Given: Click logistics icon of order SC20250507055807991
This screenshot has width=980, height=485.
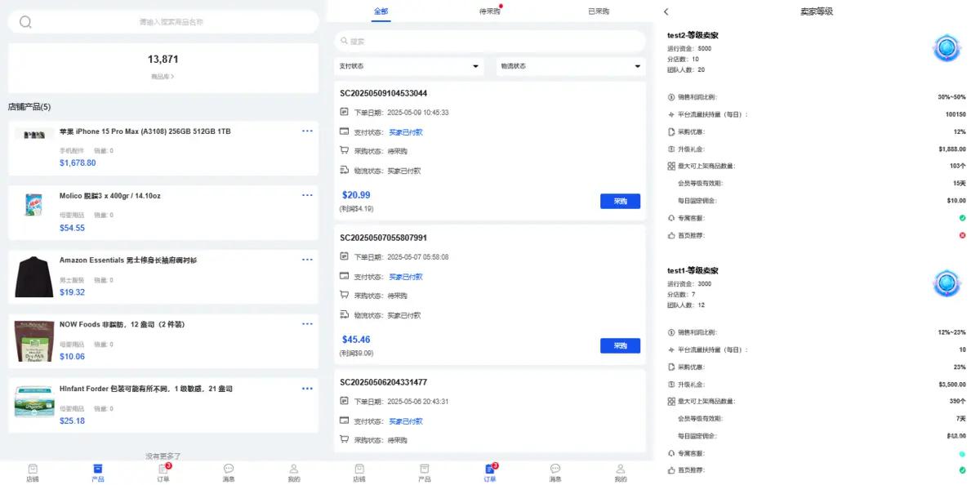Looking at the screenshot, I should click(x=344, y=315).
